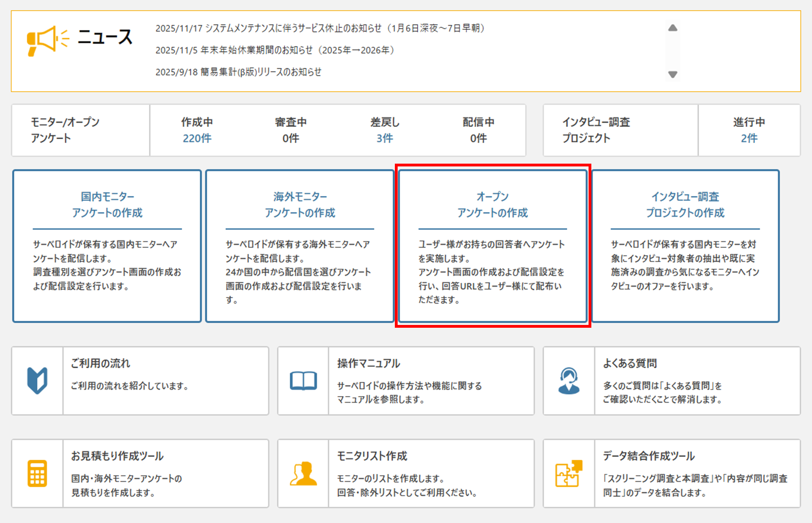The image size is (812, 523).
Task: Open the よくある質問 title text
Action: tap(630, 363)
